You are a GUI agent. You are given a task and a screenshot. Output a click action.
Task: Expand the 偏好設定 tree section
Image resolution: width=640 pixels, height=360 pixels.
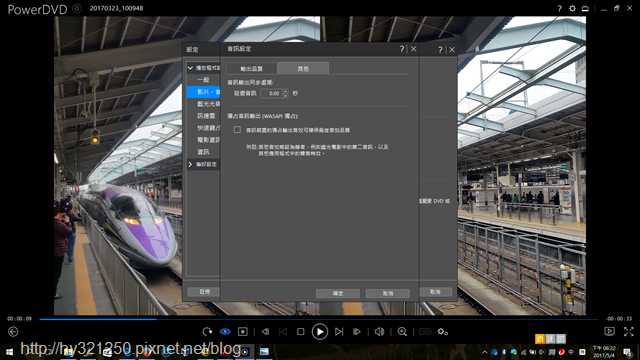(x=190, y=164)
